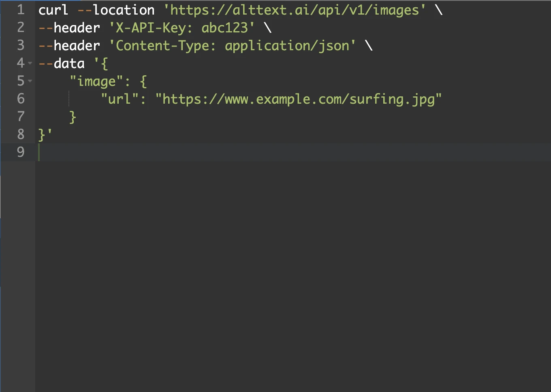Collapse the fold arrow on line 5

[30, 81]
